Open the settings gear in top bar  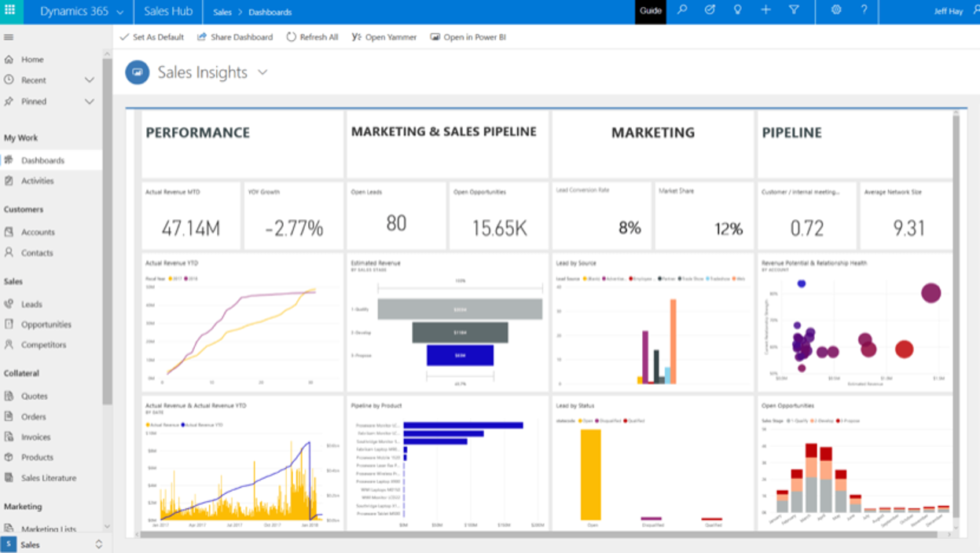(836, 10)
